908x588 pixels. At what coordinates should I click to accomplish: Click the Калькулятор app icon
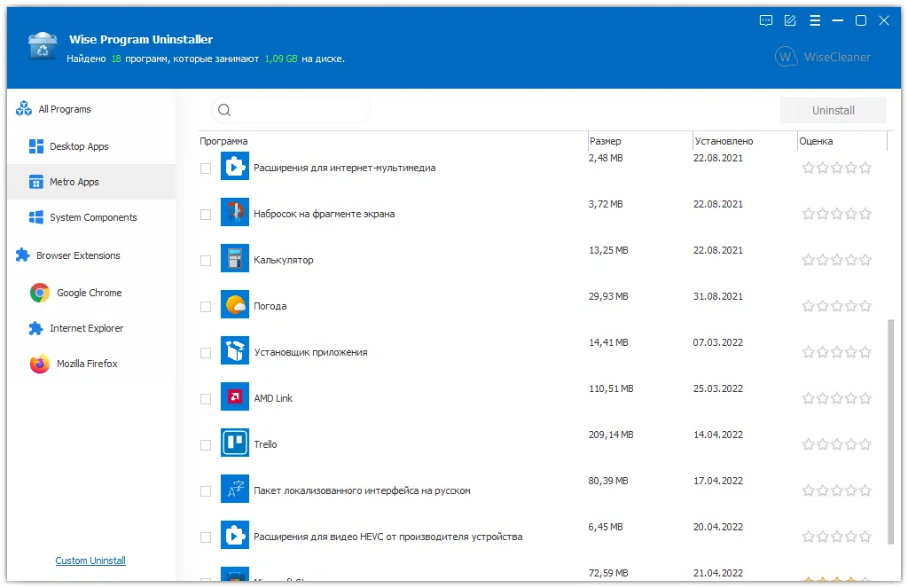point(235,260)
